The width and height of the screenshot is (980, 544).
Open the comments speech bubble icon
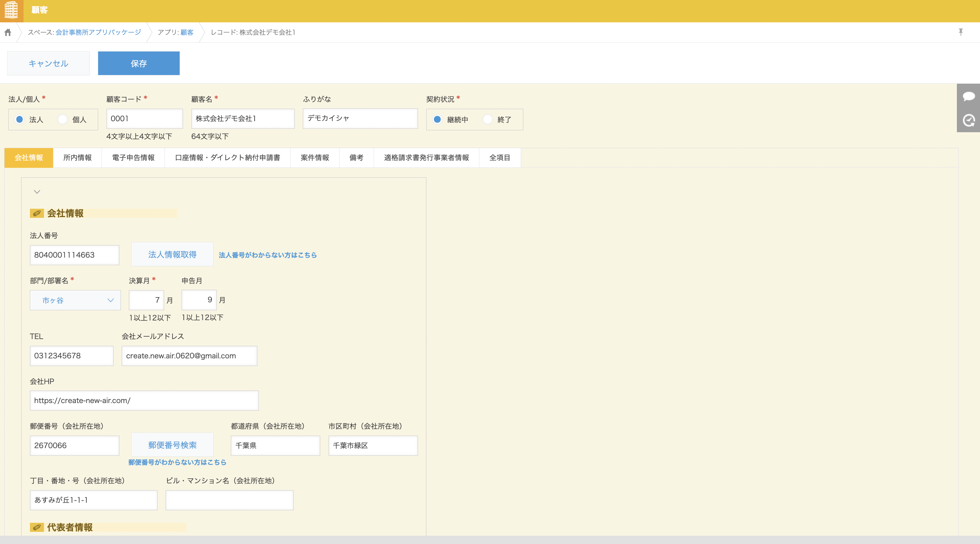pos(969,96)
